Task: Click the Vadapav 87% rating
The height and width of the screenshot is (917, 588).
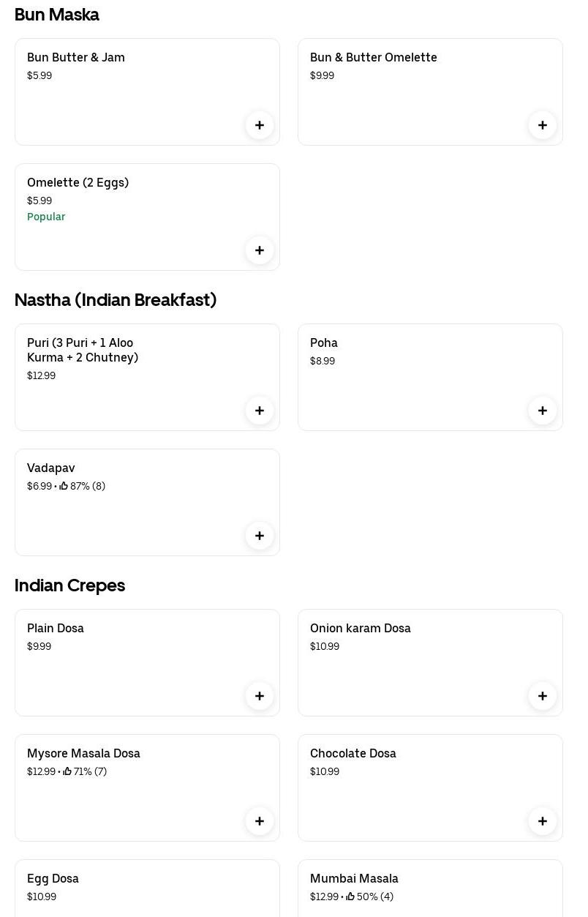Action: 83,487
